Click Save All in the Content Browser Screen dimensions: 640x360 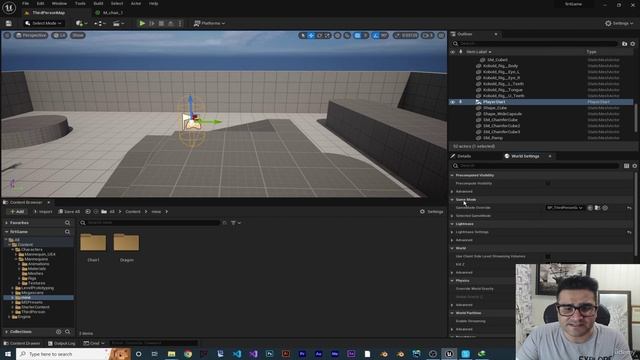point(69,211)
